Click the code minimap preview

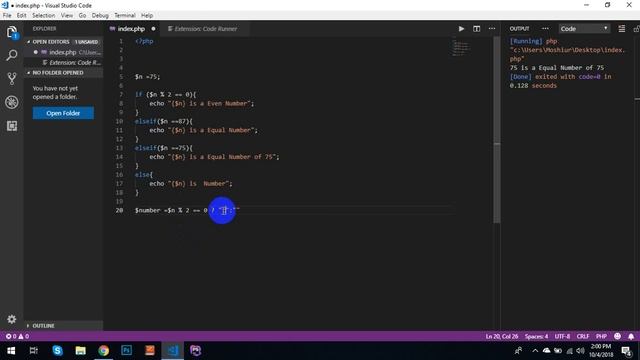tap(461, 47)
